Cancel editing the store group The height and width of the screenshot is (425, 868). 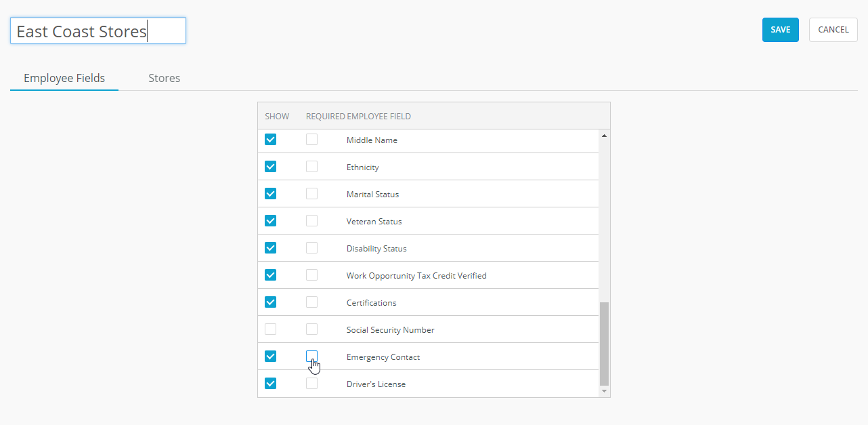[x=833, y=30]
